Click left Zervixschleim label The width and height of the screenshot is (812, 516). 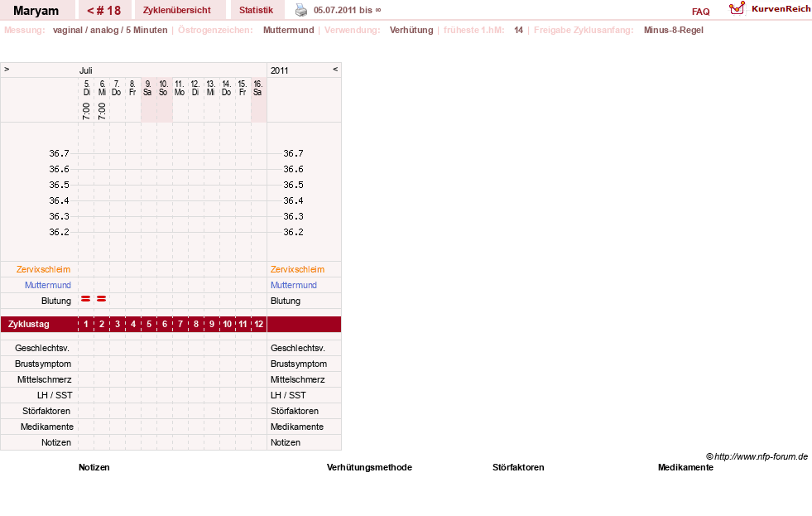click(43, 269)
